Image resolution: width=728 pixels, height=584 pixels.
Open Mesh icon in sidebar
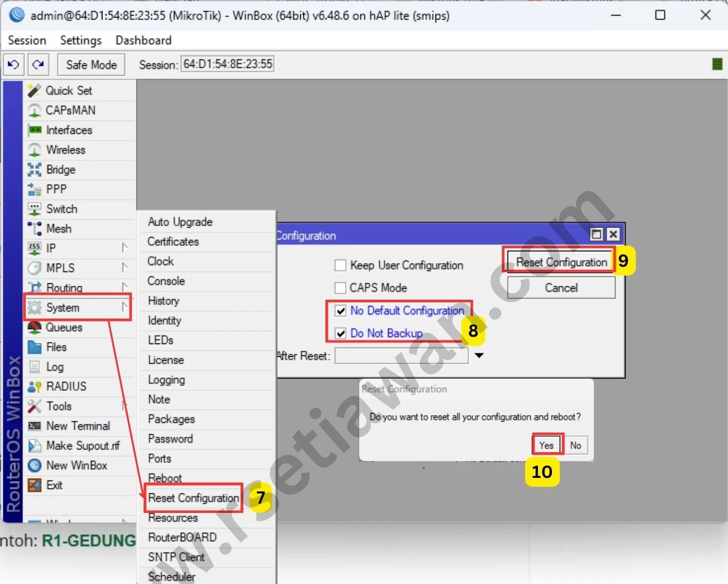coord(34,229)
